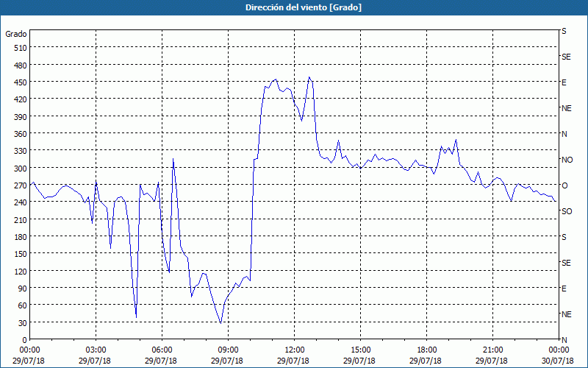Select the 09:00 time axis label
This screenshot has width=588, height=368.
pyautogui.click(x=229, y=350)
